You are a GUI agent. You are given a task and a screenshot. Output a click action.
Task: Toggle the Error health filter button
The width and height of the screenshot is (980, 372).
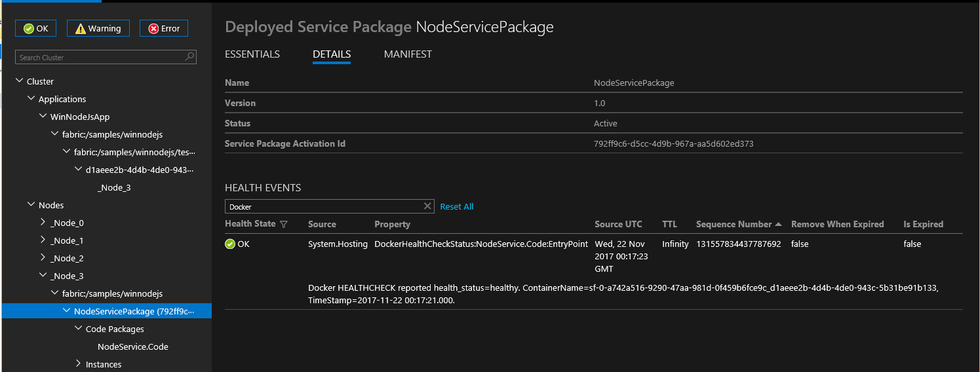coord(164,28)
